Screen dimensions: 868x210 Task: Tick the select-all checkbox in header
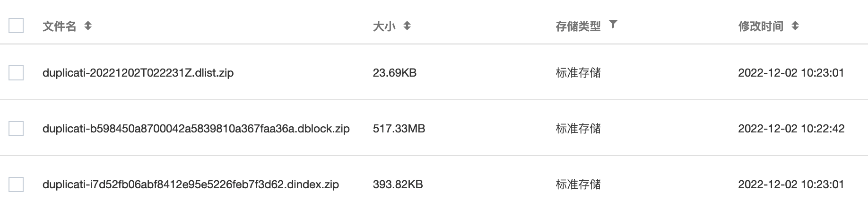(x=16, y=26)
